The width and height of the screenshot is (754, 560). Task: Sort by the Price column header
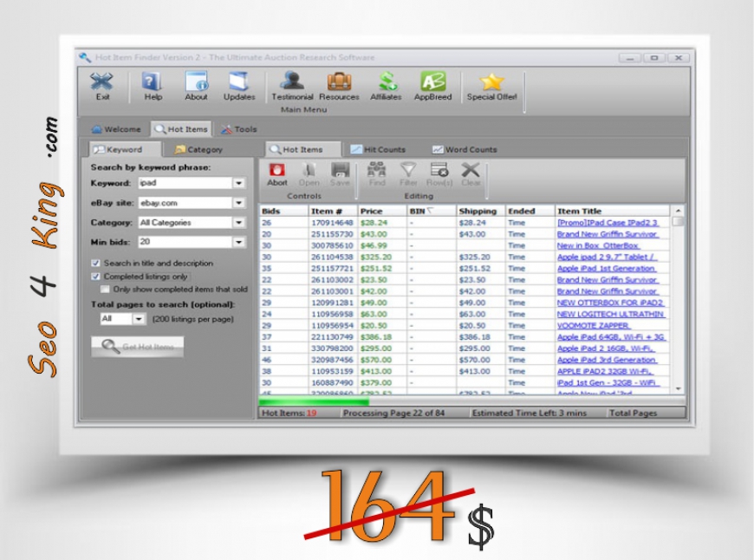[x=383, y=212]
